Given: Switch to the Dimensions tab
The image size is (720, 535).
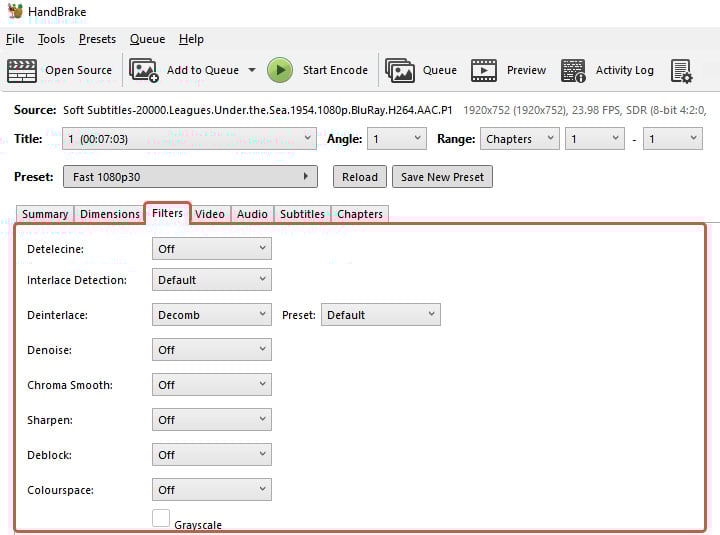Looking at the screenshot, I should tap(110, 214).
